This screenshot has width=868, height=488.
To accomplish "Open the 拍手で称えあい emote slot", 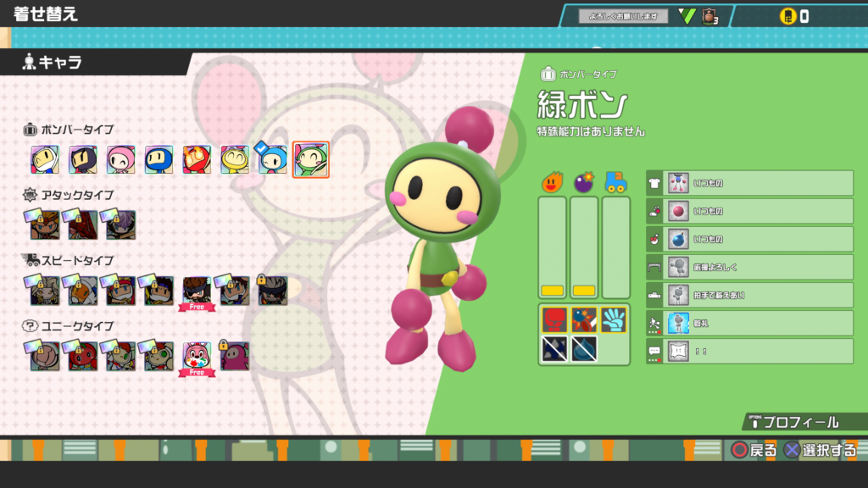I will (749, 295).
